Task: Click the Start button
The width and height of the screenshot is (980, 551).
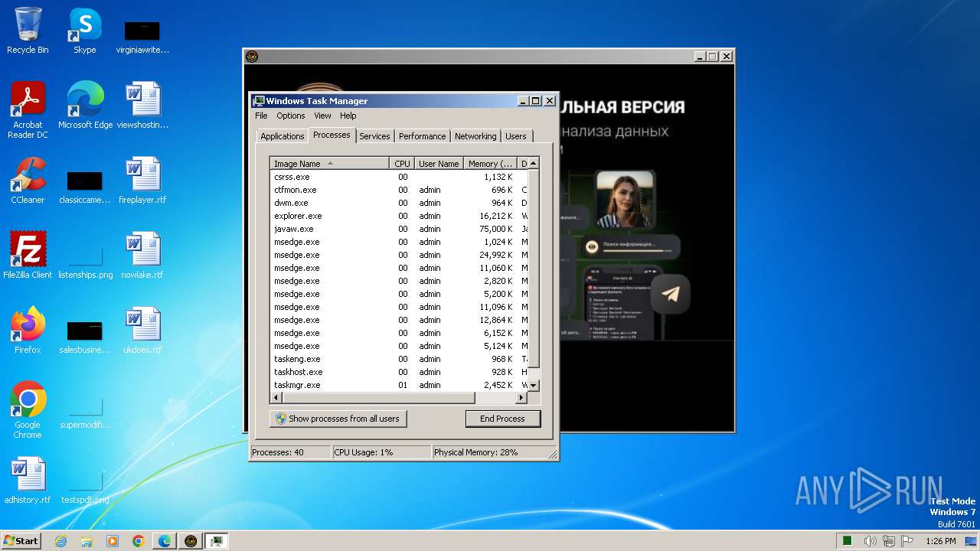Action: (21, 541)
